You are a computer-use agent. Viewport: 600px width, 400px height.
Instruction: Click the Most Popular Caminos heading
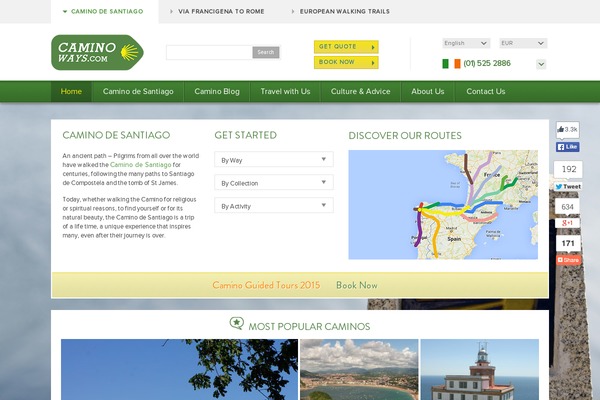309,327
